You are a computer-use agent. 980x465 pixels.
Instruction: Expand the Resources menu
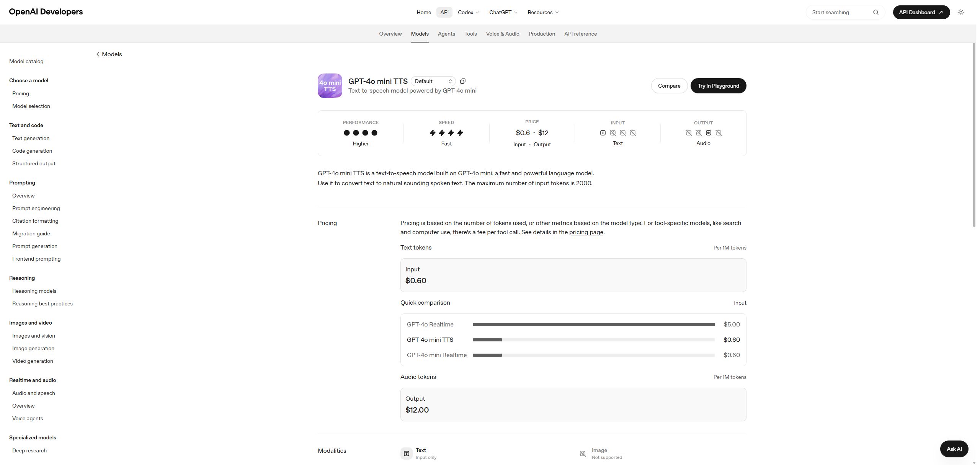(x=543, y=12)
